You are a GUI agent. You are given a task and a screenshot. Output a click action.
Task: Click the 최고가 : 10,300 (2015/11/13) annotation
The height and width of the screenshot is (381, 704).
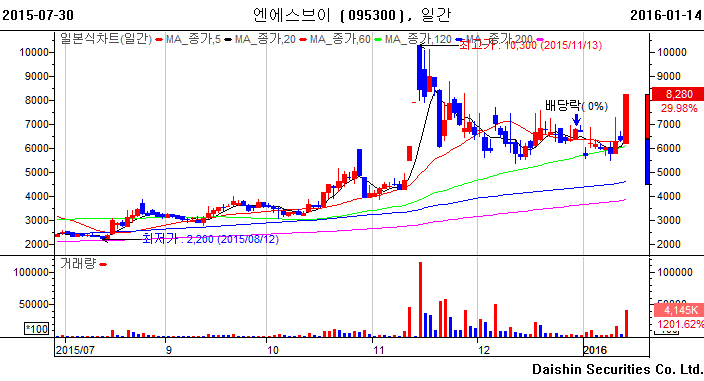[x=530, y=45]
